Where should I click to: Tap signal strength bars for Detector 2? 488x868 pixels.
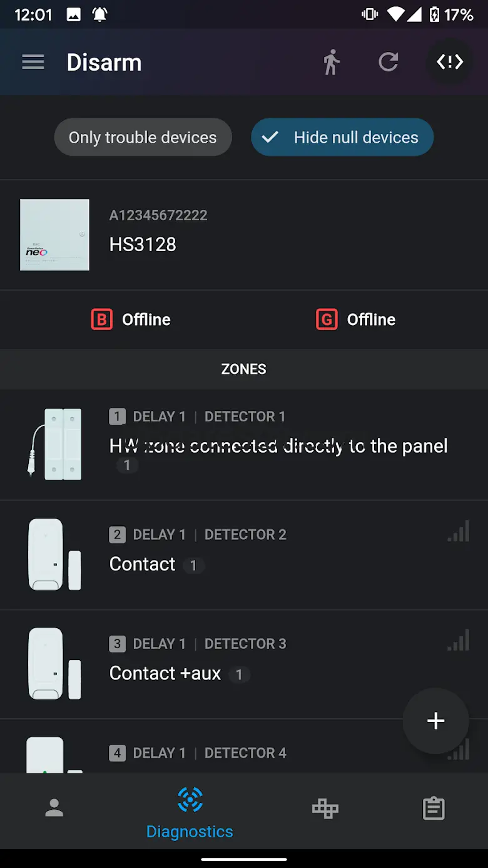[x=459, y=532]
